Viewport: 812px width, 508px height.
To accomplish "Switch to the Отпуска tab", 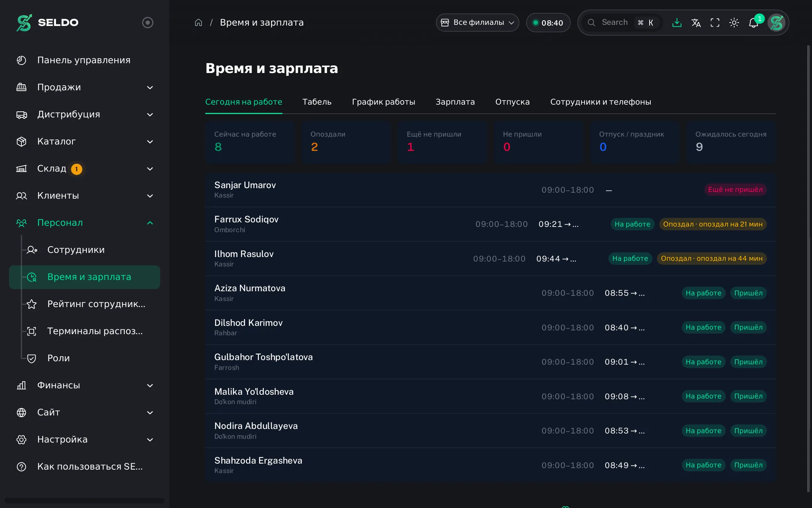I will click(x=512, y=102).
